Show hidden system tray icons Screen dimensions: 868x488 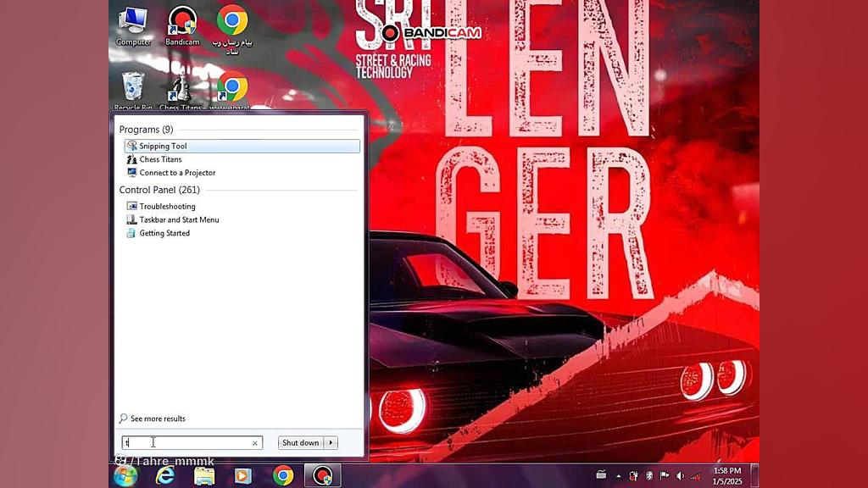tap(618, 476)
